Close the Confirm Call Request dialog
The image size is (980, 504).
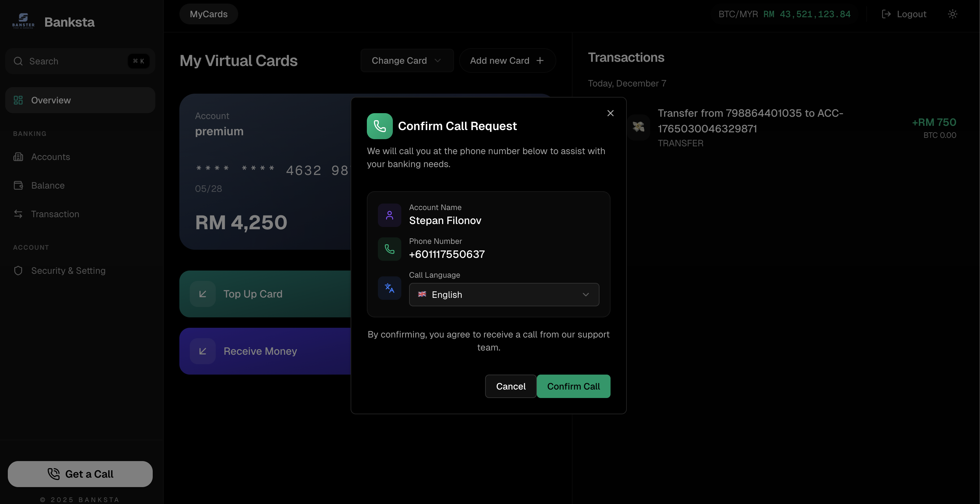pyautogui.click(x=610, y=113)
